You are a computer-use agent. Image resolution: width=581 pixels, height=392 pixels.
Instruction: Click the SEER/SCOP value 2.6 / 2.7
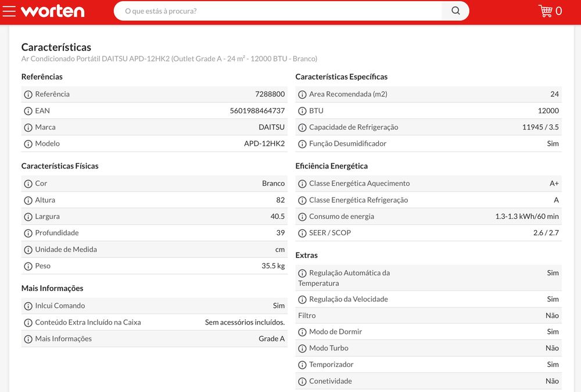[x=546, y=233]
